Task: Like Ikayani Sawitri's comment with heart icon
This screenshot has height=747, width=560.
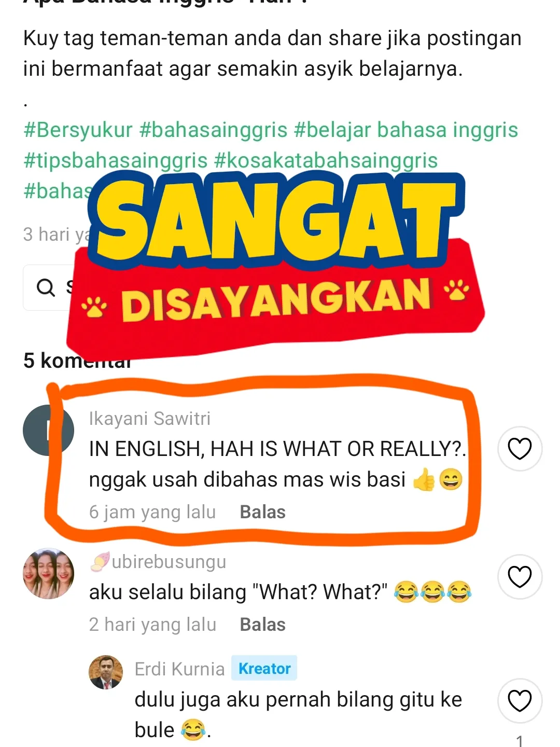Action: 520,449
